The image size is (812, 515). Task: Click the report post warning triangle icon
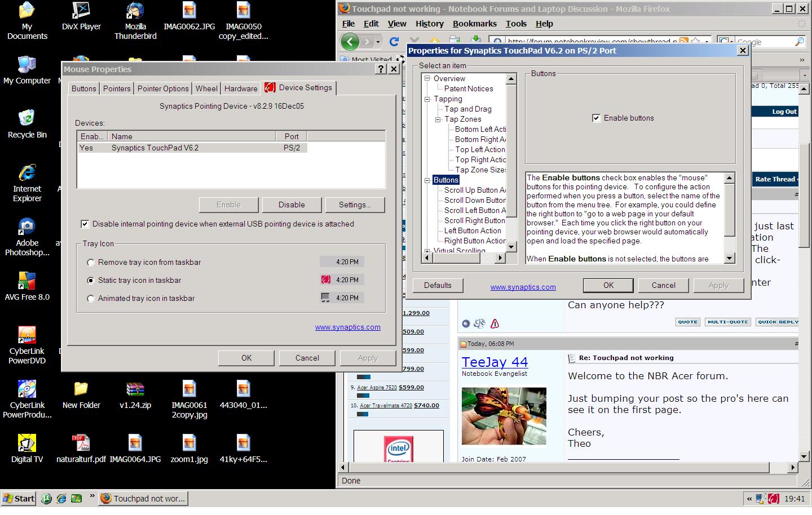(x=495, y=323)
